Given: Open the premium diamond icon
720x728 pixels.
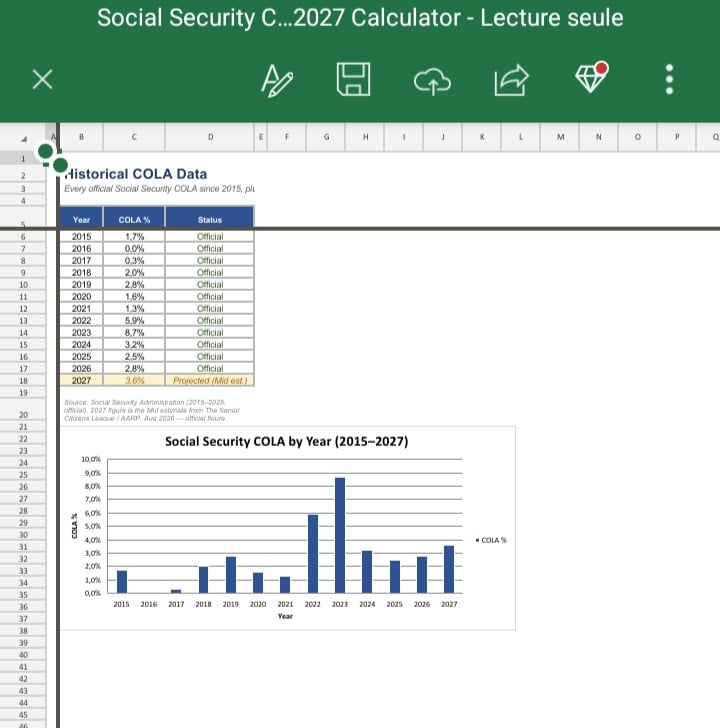Looking at the screenshot, I should tap(590, 77).
